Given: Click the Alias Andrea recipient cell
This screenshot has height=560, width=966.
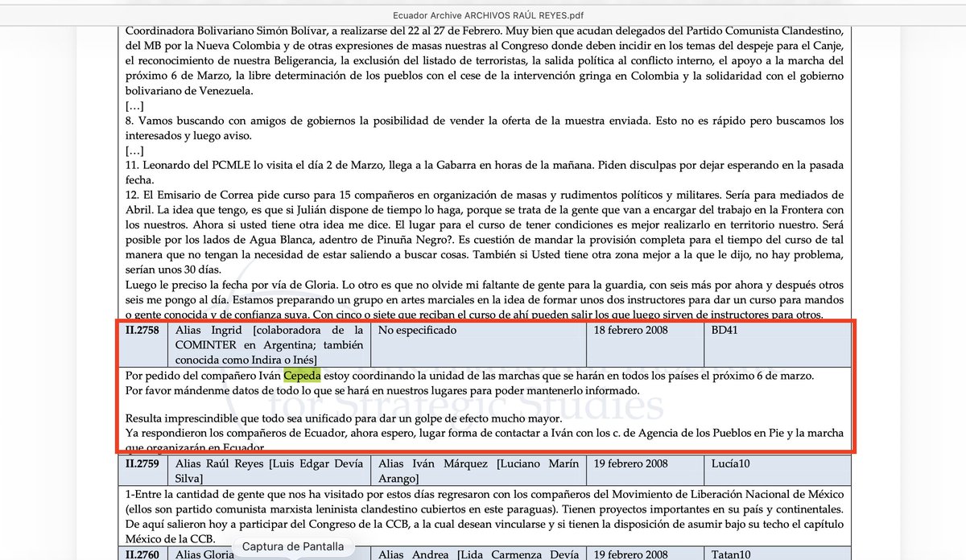Looking at the screenshot, I should click(478, 554).
